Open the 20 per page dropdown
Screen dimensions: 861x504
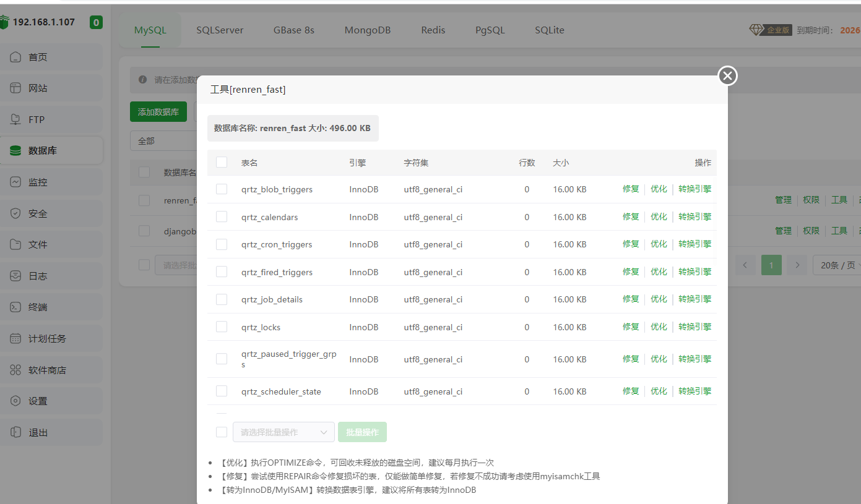point(837,265)
